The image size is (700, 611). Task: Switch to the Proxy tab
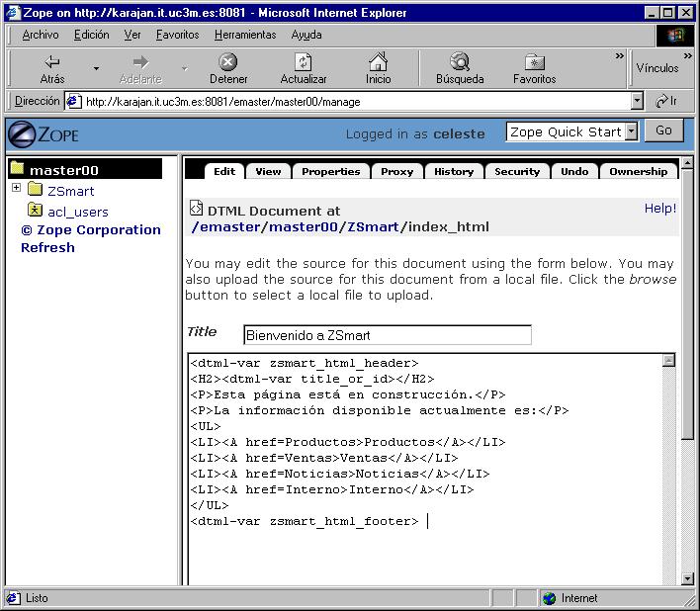(x=396, y=171)
